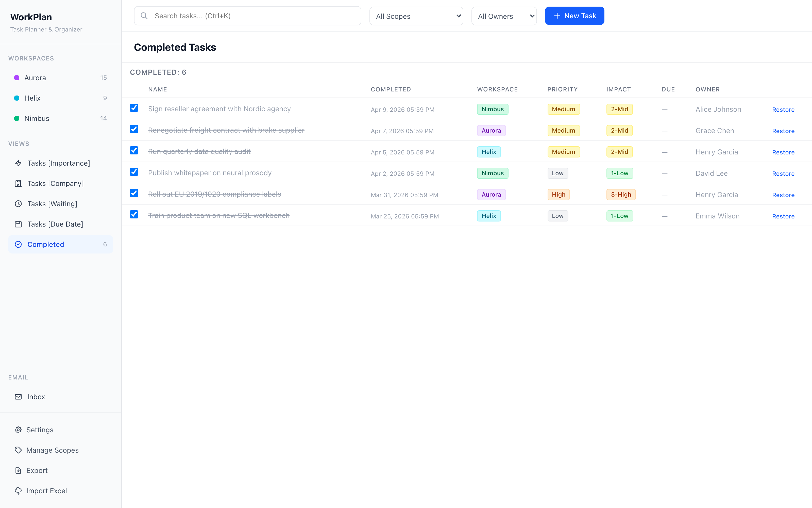Click the High priority badge

point(558,195)
